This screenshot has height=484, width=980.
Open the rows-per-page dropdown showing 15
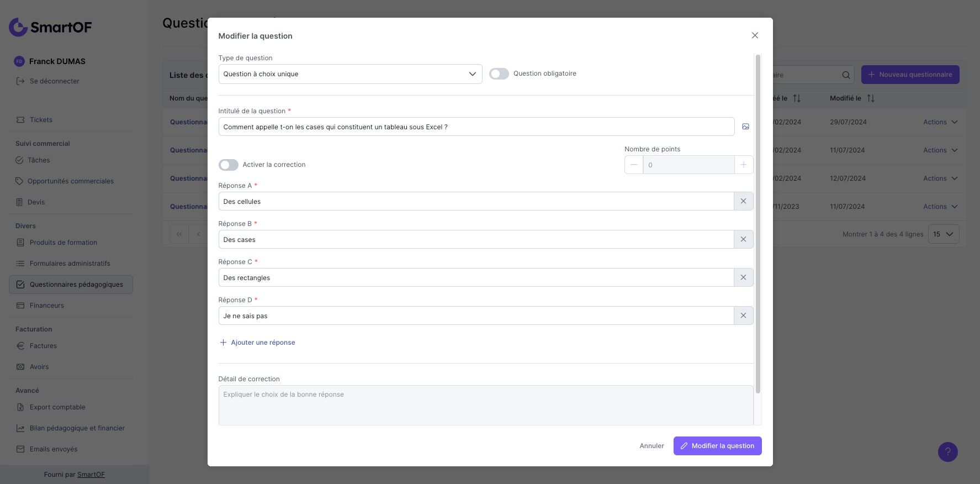[x=943, y=234]
